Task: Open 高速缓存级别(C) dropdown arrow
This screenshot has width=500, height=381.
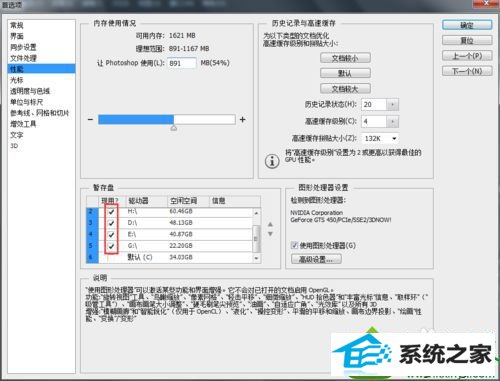Action: click(x=392, y=121)
